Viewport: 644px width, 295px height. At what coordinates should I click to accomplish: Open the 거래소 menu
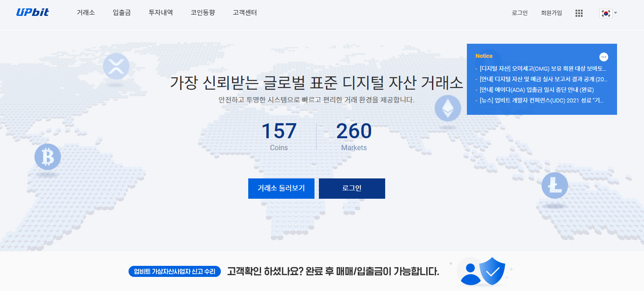pos(86,13)
